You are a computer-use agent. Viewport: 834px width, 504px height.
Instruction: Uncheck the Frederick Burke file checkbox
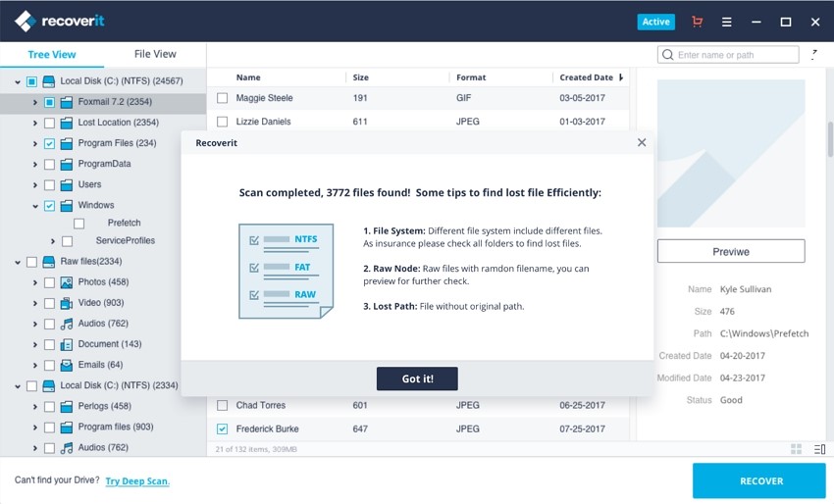223,429
